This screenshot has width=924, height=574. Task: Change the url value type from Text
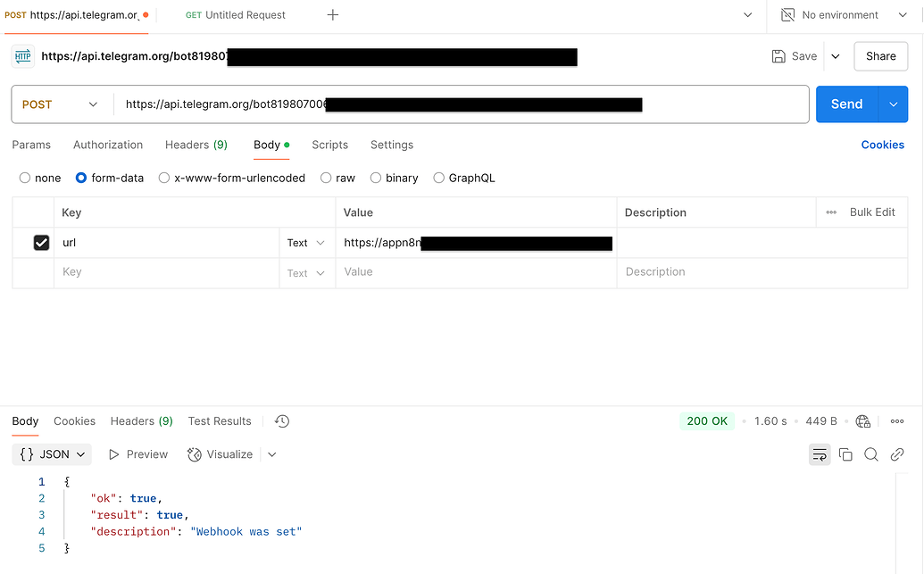(305, 242)
